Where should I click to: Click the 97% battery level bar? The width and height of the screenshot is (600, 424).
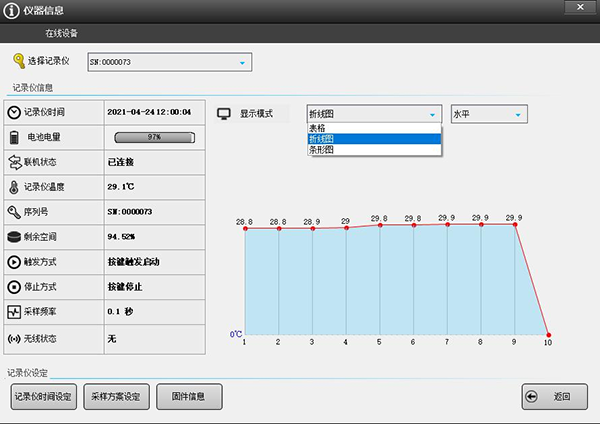pos(155,137)
